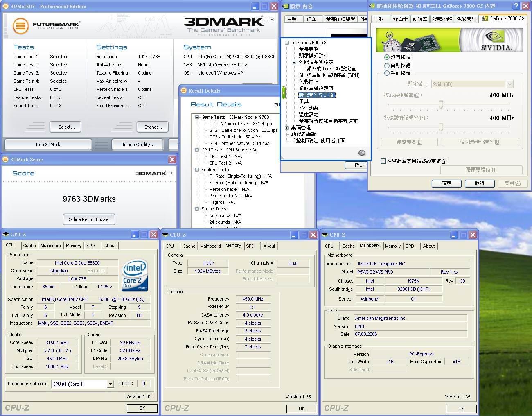
Task: Click OK in the Memory tab CPU-Z window
Action: point(302,409)
